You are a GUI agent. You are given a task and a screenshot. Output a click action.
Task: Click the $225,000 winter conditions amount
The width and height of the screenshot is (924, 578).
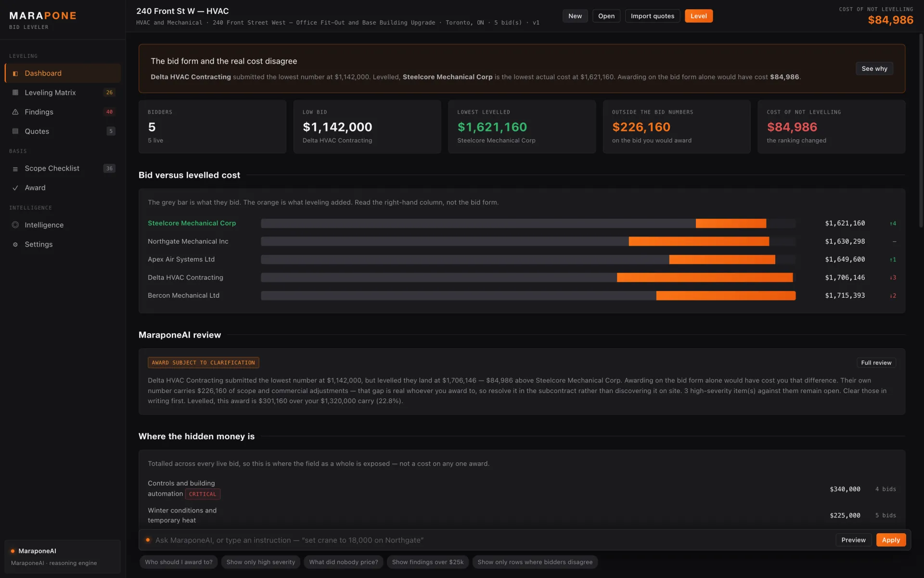coord(845,515)
